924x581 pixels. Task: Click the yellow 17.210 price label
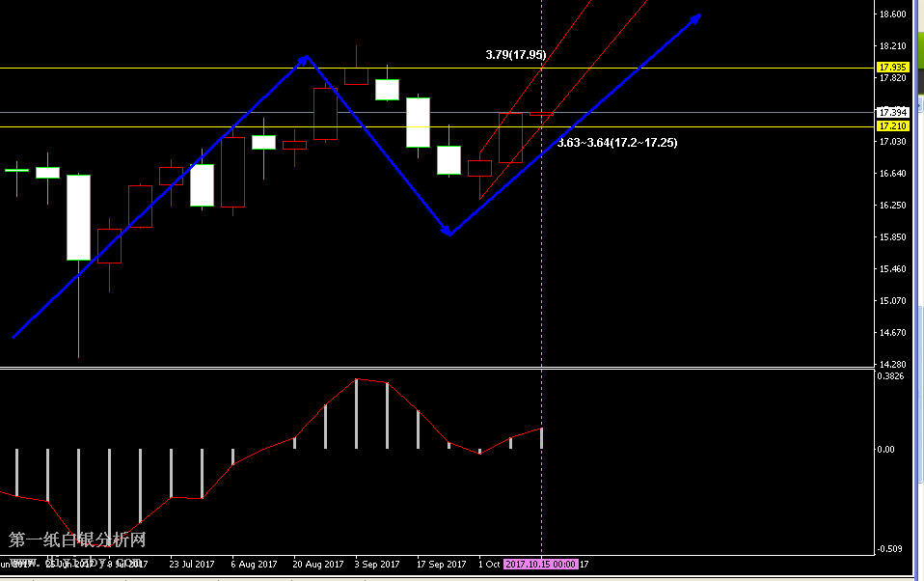(893, 126)
